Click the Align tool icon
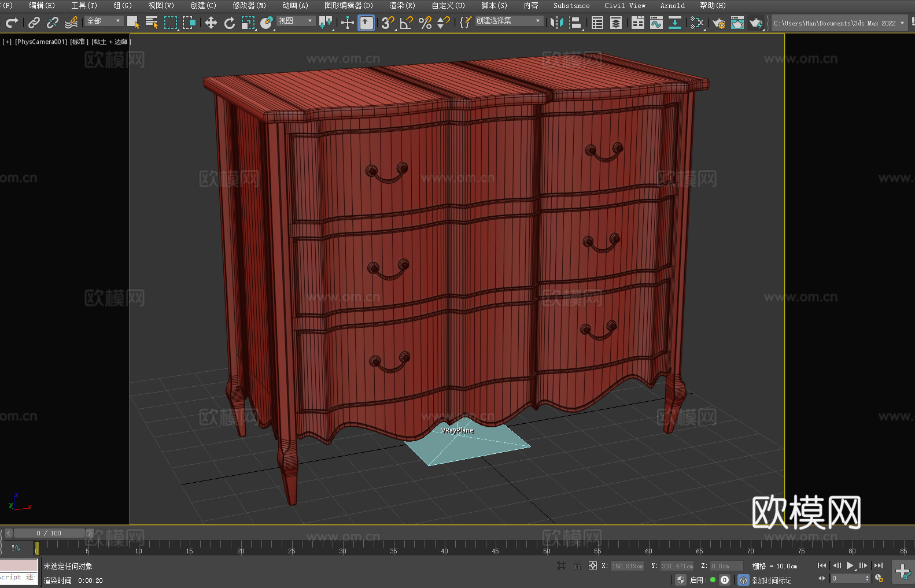 pos(575,23)
